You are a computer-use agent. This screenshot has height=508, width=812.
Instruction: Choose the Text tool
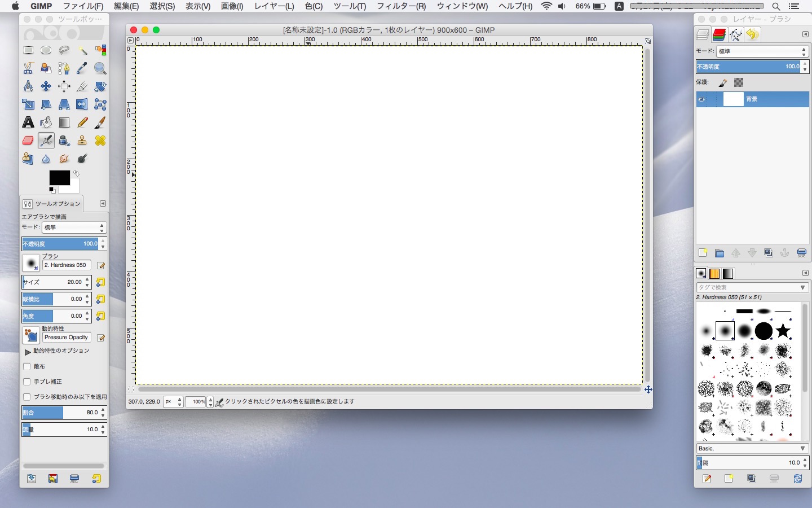pyautogui.click(x=28, y=122)
